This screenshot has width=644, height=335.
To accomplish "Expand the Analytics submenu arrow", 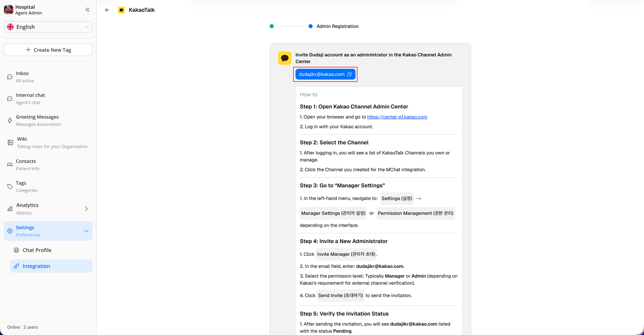I will (x=86, y=208).
